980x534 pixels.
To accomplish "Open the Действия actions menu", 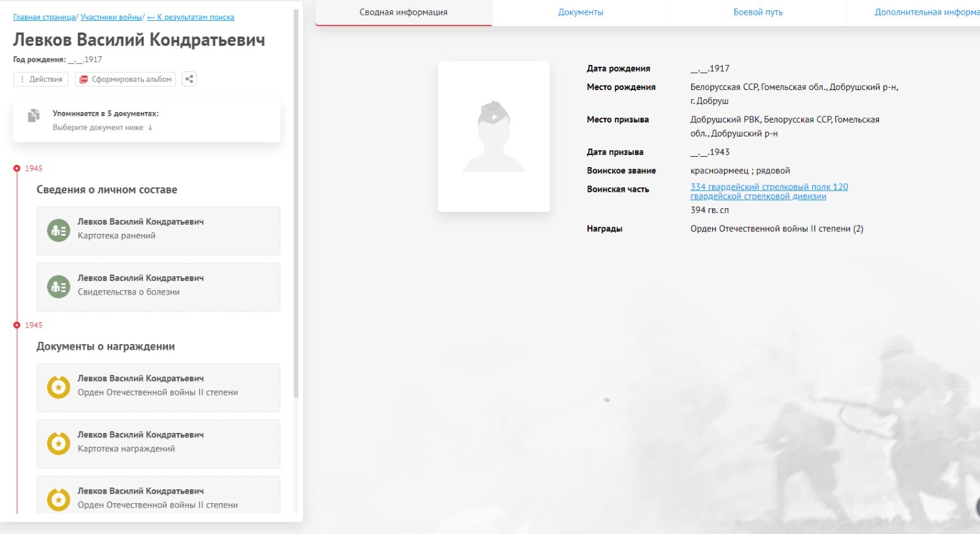I will (x=41, y=79).
